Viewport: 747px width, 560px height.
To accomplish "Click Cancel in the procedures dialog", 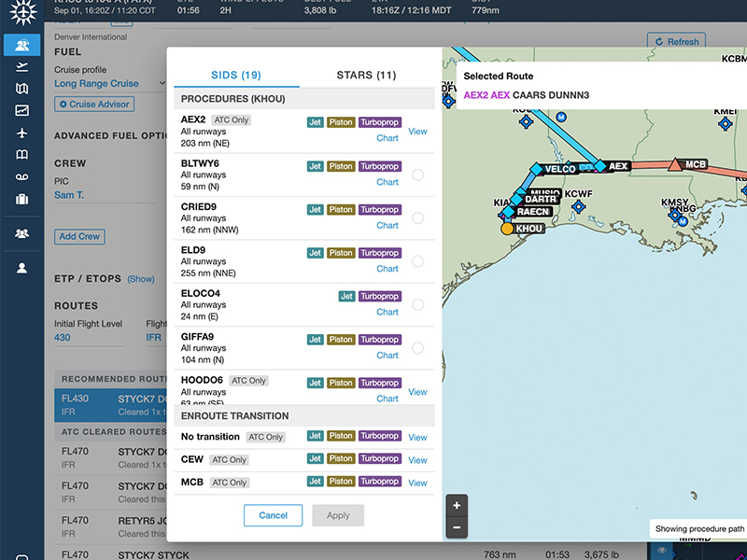I will pos(273,515).
